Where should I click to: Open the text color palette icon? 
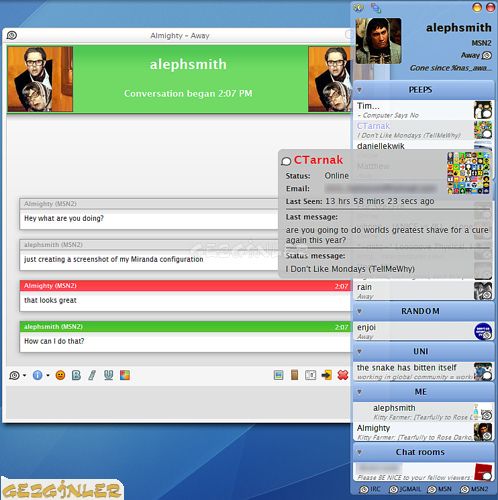click(x=125, y=375)
